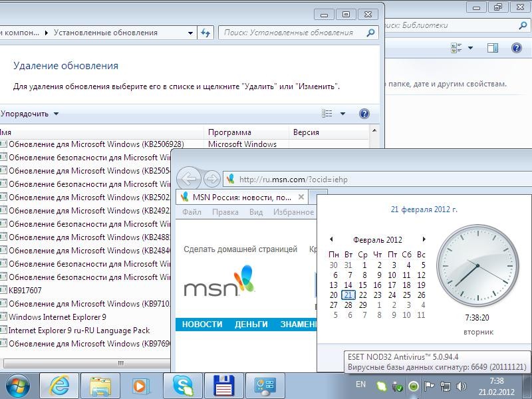Click scroll up arrow in updates list
Image resolution: width=532 pixels, height=399 pixels.
(x=374, y=131)
